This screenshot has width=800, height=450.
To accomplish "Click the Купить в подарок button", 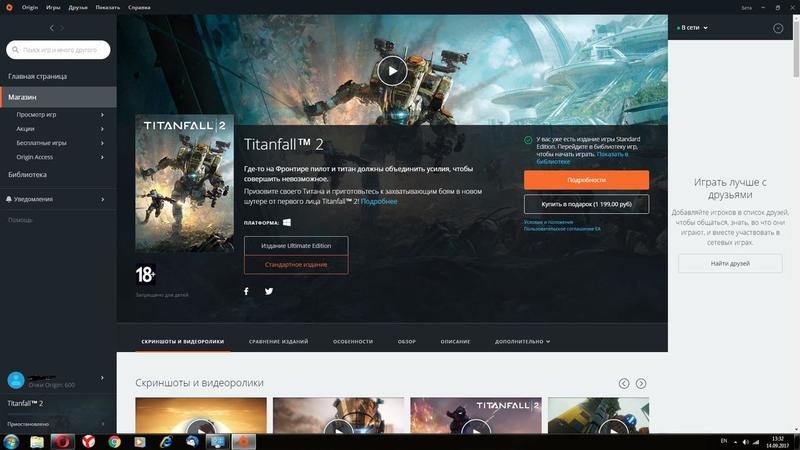I will 587,204.
